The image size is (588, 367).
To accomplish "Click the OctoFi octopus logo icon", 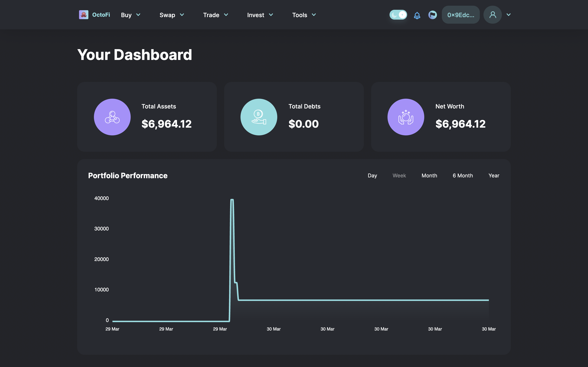I will click(84, 15).
